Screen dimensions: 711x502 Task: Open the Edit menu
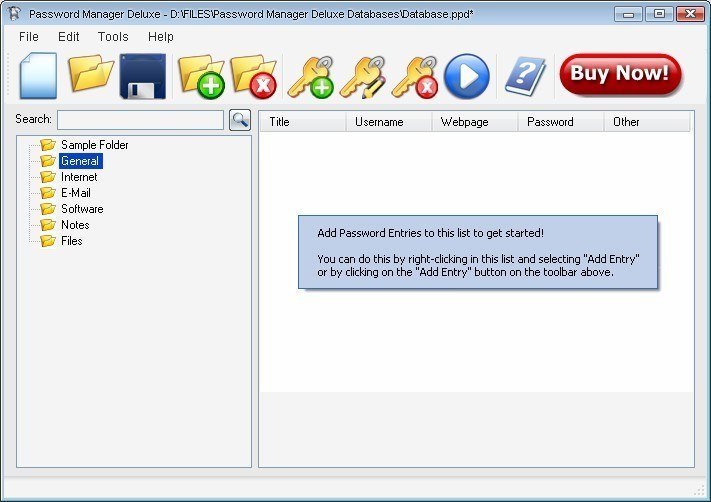(68, 37)
